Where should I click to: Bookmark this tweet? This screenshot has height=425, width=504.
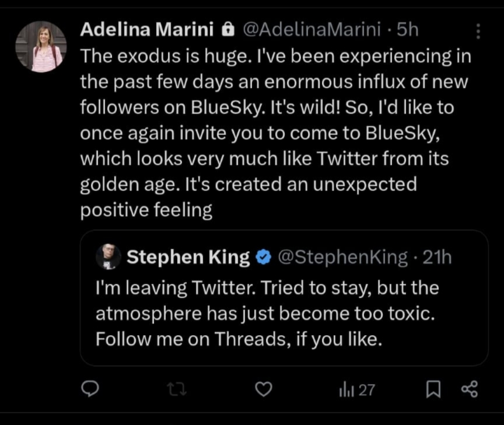pyautogui.click(x=432, y=389)
